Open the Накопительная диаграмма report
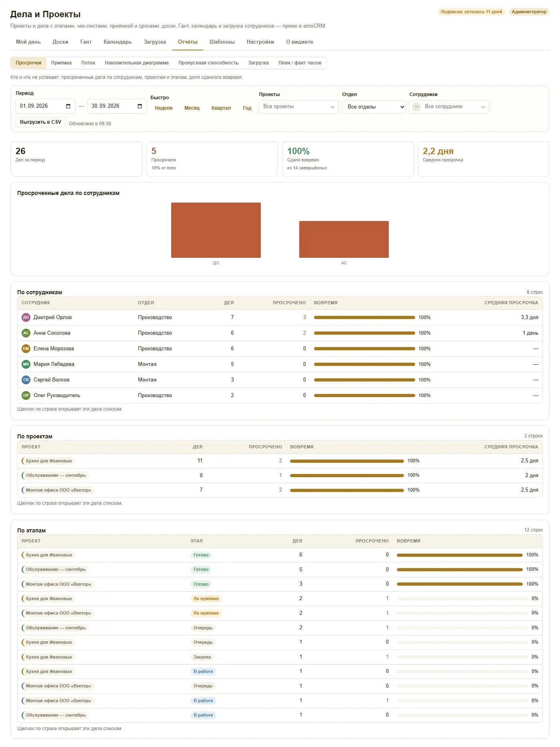 point(137,63)
